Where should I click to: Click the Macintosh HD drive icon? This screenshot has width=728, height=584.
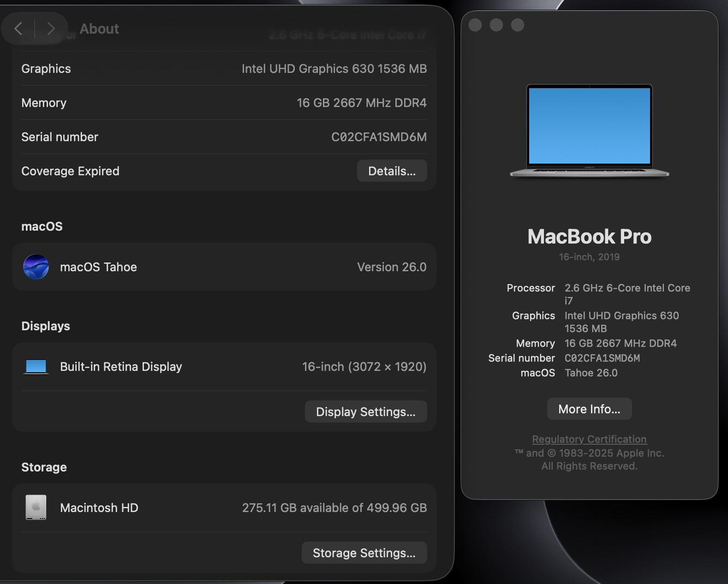36,507
